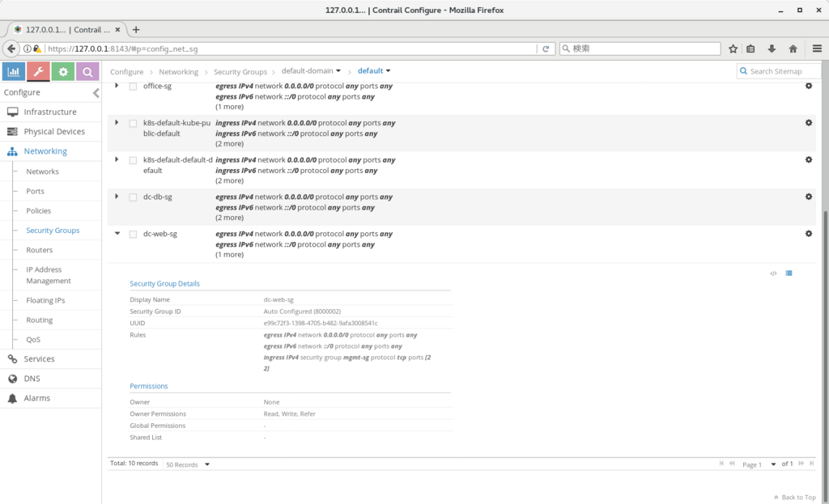
Task: Go to QoS page
Action: (32, 340)
